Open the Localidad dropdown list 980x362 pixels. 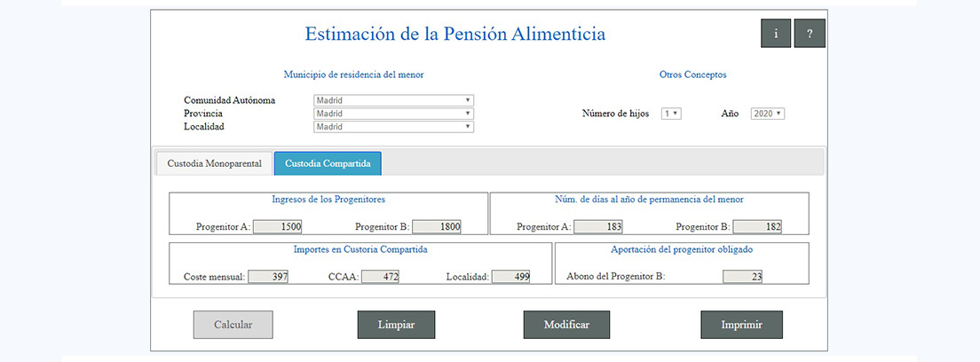coord(393,126)
